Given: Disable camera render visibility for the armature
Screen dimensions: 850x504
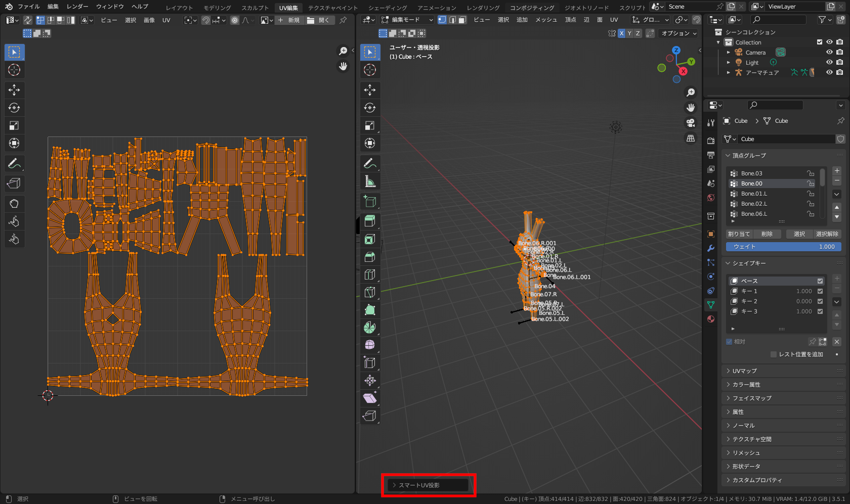Looking at the screenshot, I should click(x=838, y=72).
